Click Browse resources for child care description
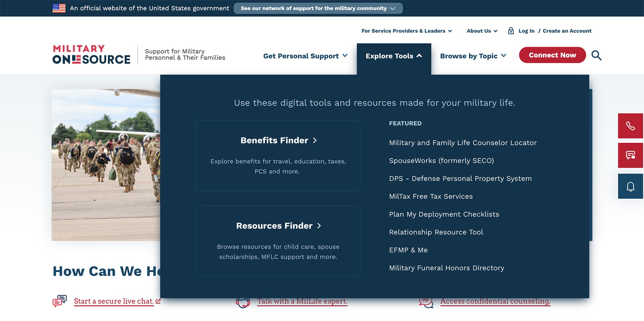This screenshot has width=644, height=321. click(x=278, y=252)
